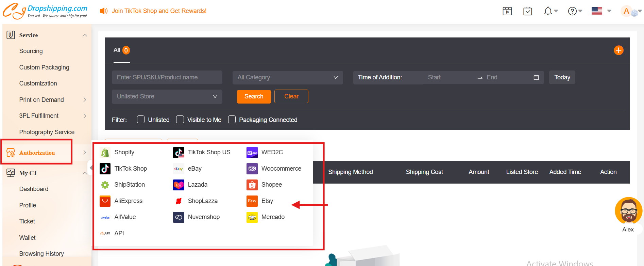Image resolution: width=644 pixels, height=266 pixels.
Task: Click the ShopLazza logo icon
Action: [x=179, y=201]
